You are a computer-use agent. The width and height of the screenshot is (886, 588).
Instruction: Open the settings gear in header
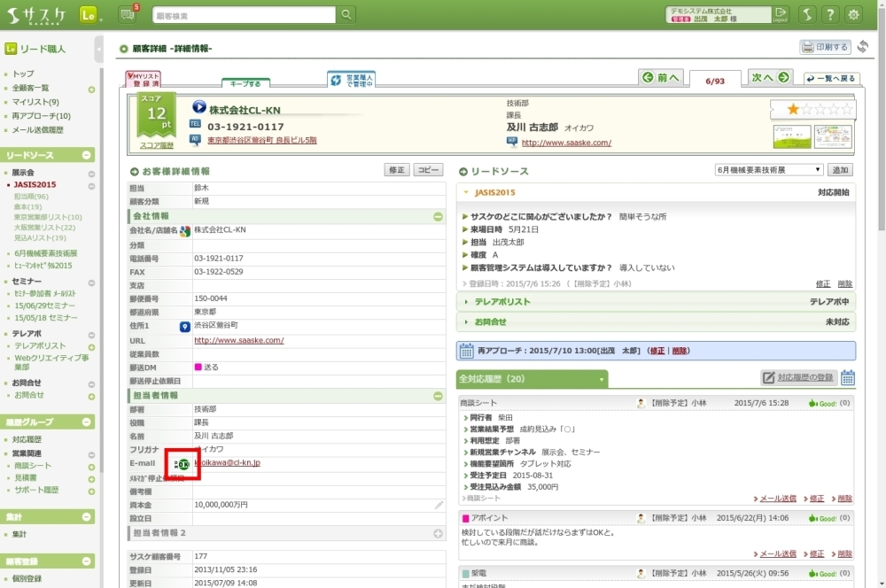coord(854,14)
